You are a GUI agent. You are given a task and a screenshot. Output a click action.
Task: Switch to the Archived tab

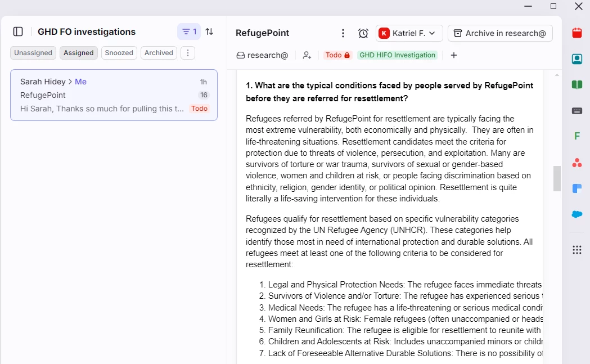[x=159, y=53]
